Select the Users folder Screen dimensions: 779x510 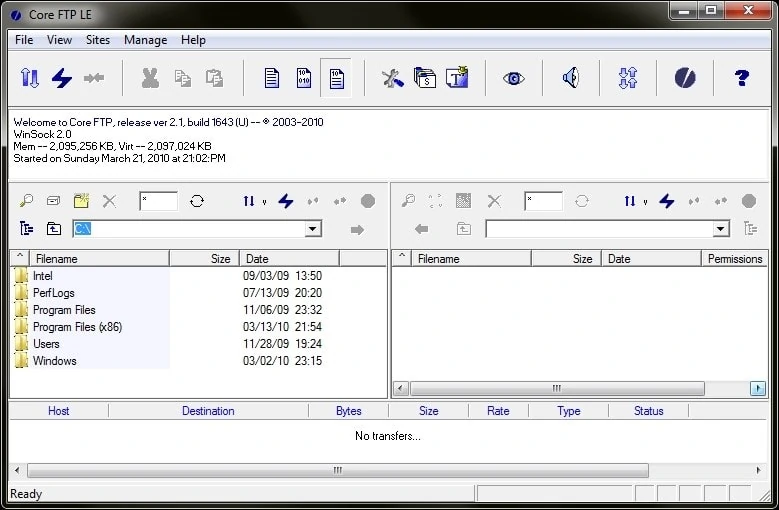pyautogui.click(x=46, y=344)
